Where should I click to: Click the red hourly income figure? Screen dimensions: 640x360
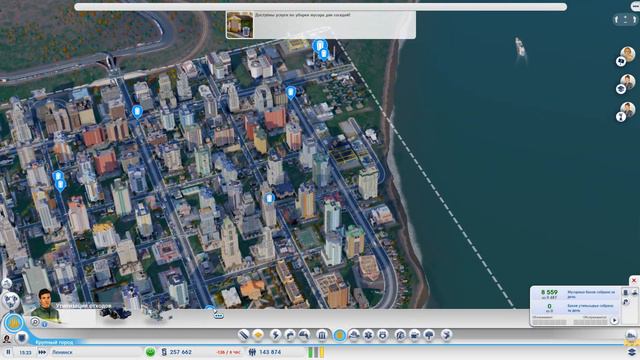tap(228, 352)
